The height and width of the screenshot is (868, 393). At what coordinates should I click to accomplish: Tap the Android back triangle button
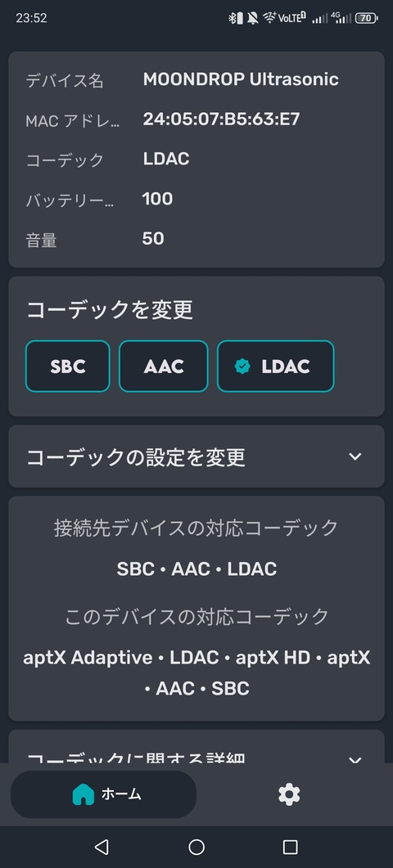pyautogui.click(x=101, y=847)
